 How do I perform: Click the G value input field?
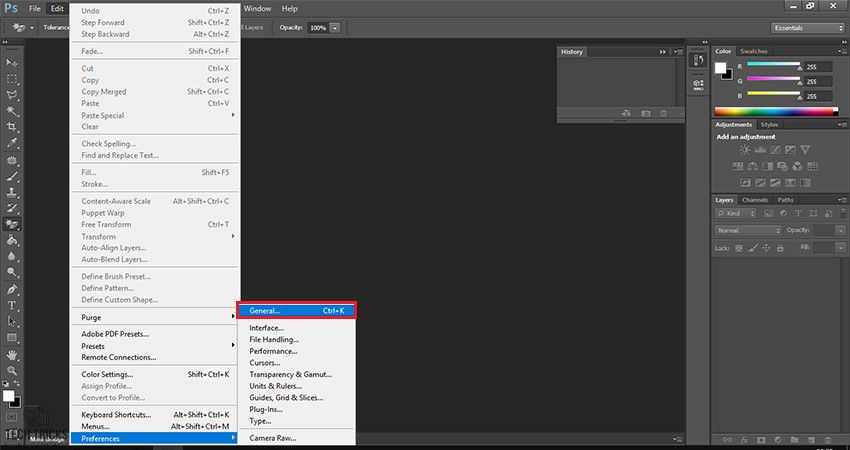pos(818,82)
